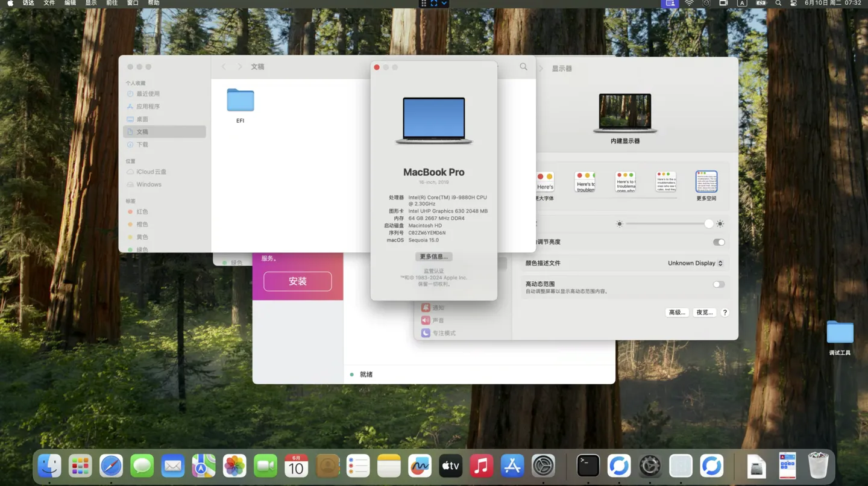Screen dimensions: 868x486
Task: Open the 编辑 menu in the menu bar
Action: tap(70, 3)
